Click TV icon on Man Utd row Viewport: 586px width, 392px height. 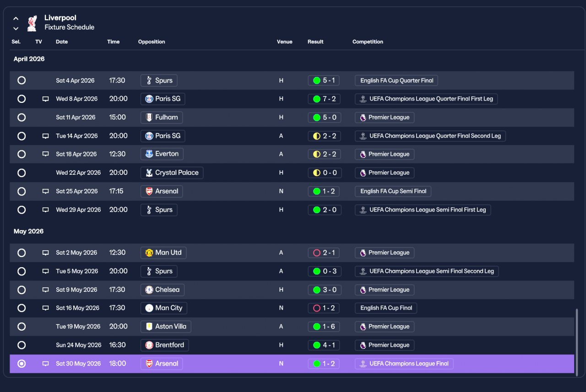[45, 252]
